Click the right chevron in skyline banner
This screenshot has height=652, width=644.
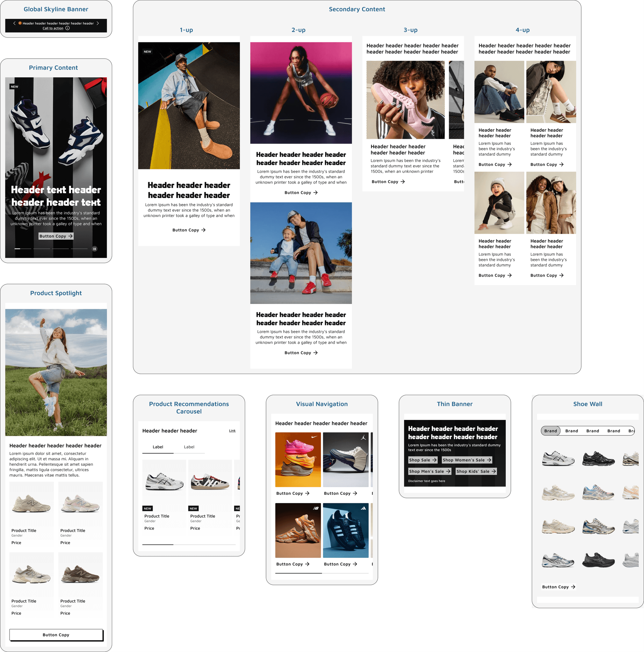(98, 23)
